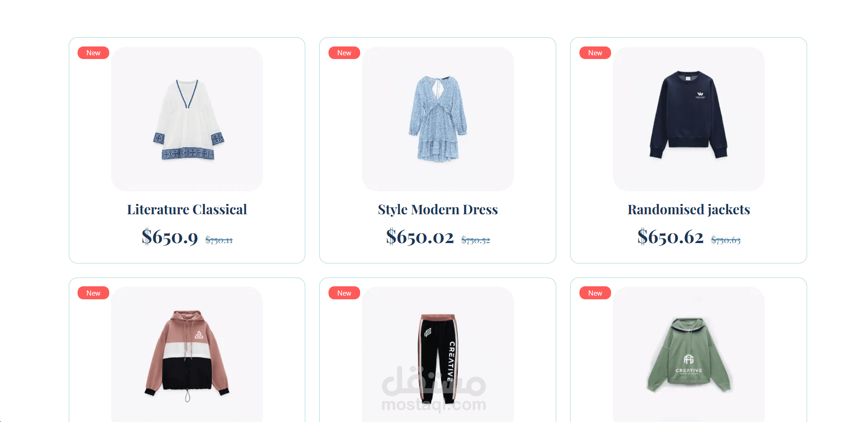Select the $650.02 price
The width and height of the screenshot is (868, 422).
pyautogui.click(x=420, y=237)
